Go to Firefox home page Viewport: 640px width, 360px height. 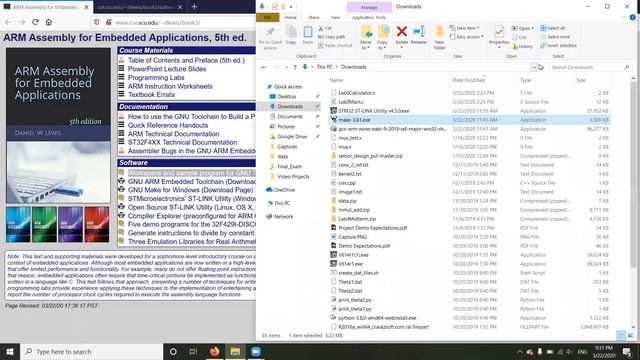tap(49, 22)
